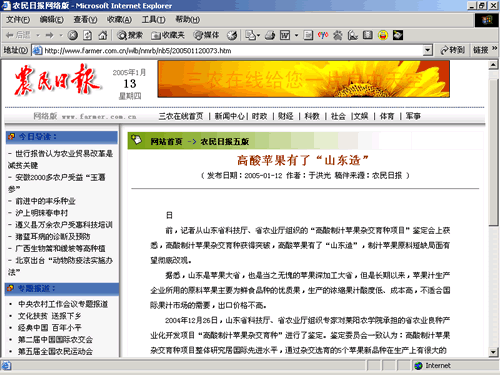This screenshot has height=375, width=500.
Task: Open article 世行报告认为农业贸易改革是减贫关键
Action: click(x=61, y=159)
